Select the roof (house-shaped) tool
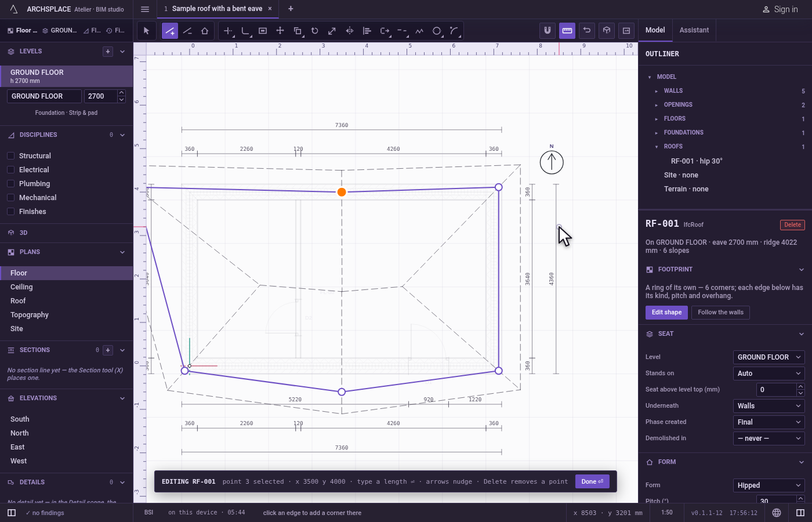This screenshot has height=522, width=812. click(x=205, y=31)
